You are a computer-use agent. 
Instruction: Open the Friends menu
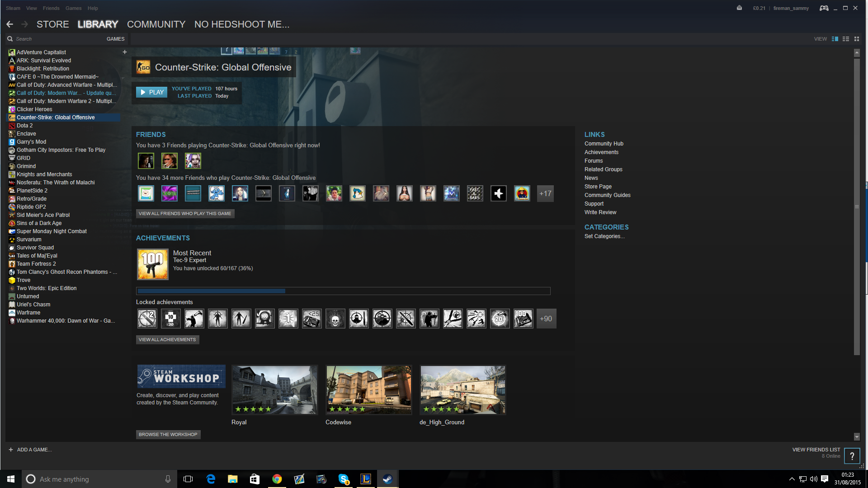tap(51, 8)
